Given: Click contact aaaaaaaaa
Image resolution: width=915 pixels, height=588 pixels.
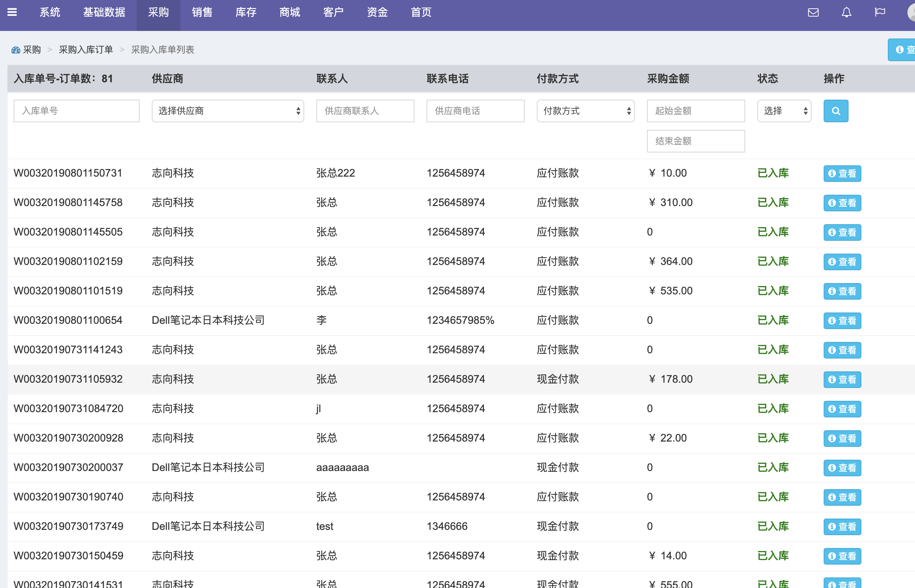Looking at the screenshot, I should pyautogui.click(x=342, y=468).
